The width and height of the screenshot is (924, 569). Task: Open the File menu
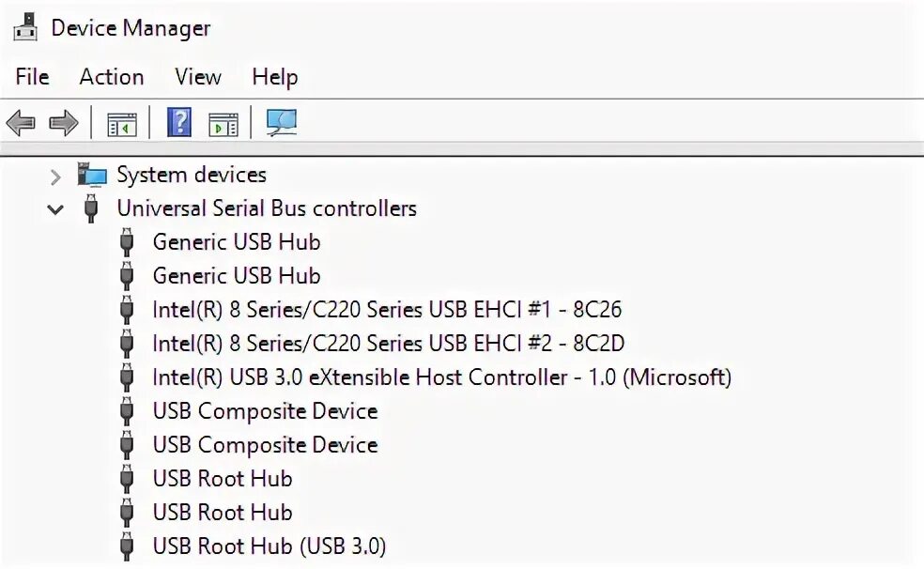tap(32, 77)
